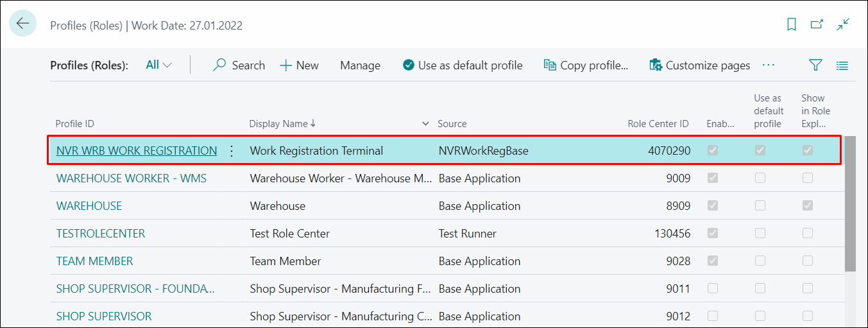Open the TESTROLECENTER profile link
The width and height of the screenshot is (868, 328).
point(101,234)
